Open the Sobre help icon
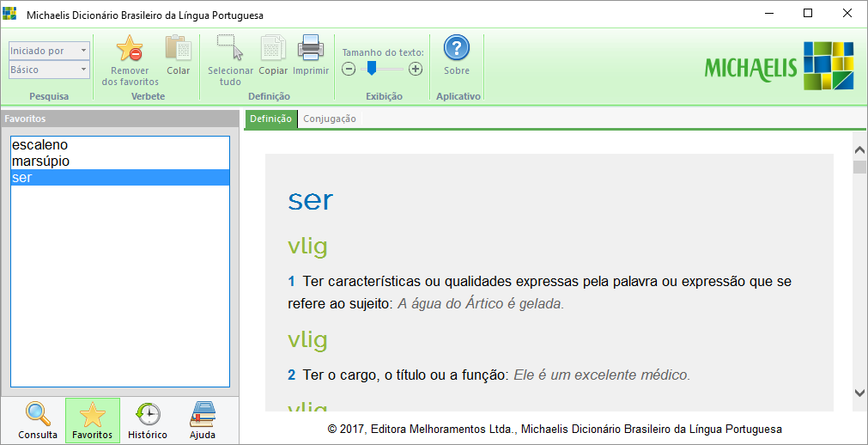Screen dimensions: 868x445 point(457,47)
